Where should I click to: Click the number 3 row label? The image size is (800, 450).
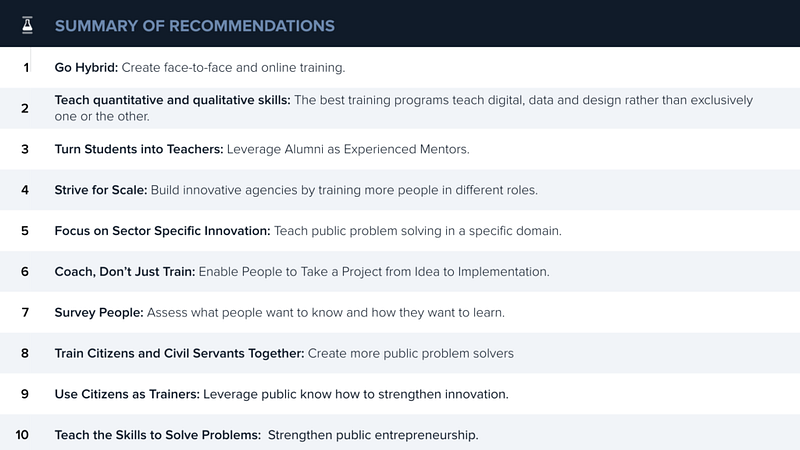pyautogui.click(x=25, y=149)
